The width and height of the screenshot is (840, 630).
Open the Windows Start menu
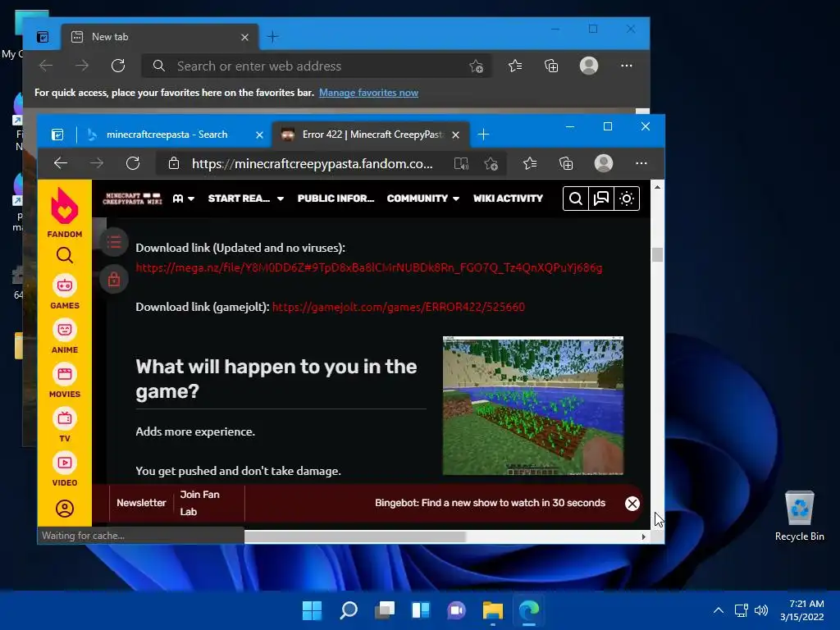click(x=312, y=610)
